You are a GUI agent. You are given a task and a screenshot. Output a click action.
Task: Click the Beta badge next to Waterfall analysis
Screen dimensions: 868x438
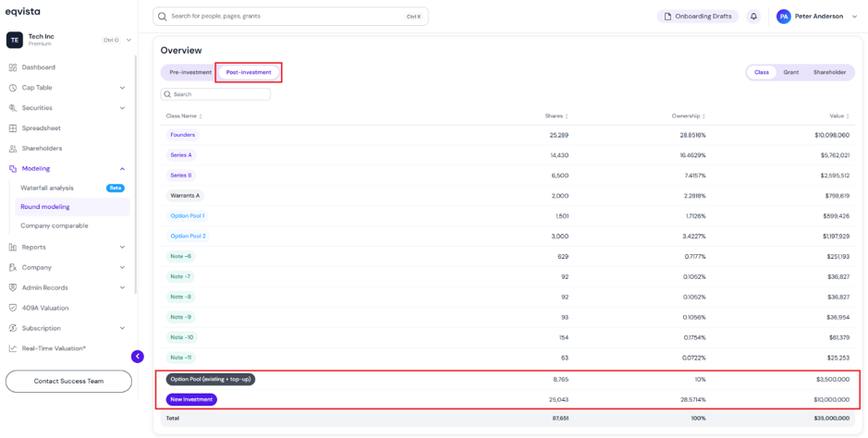pos(116,188)
